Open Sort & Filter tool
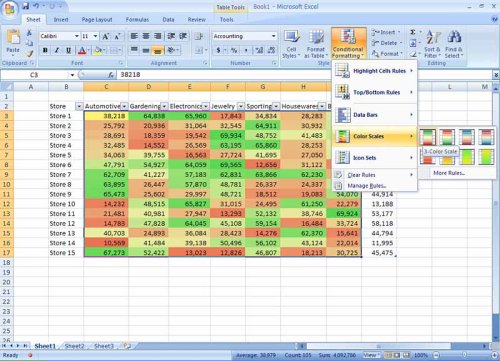 pyautogui.click(x=433, y=44)
